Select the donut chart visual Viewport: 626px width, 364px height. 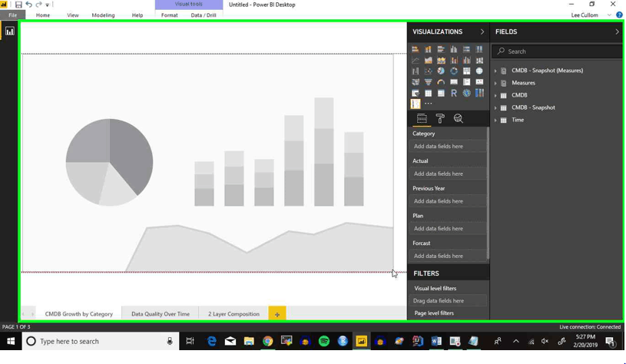pos(453,71)
